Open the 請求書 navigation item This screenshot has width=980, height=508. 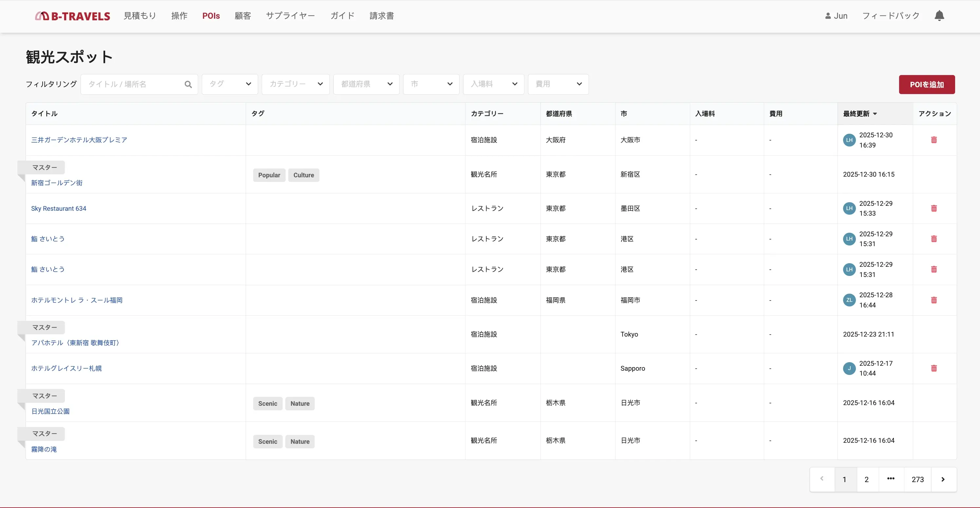382,16
